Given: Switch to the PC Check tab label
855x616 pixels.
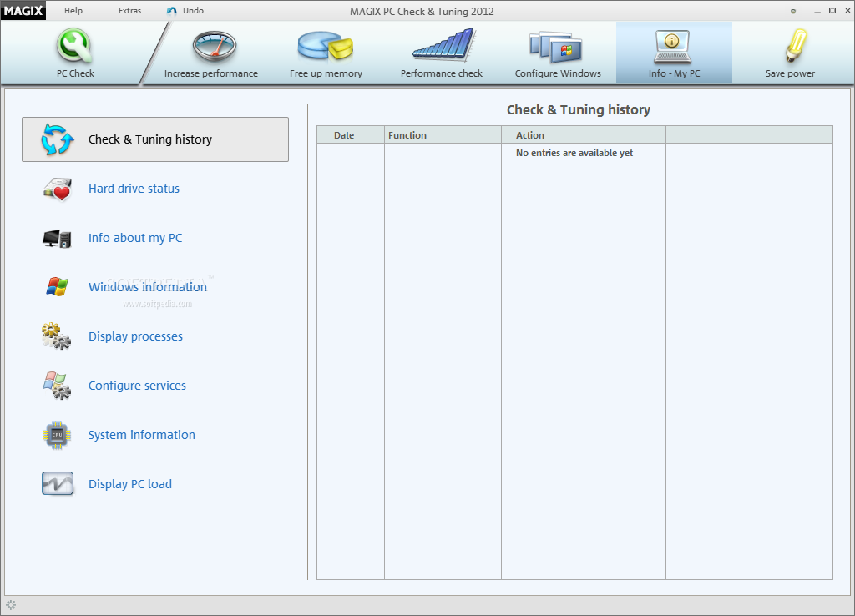Looking at the screenshot, I should pyautogui.click(x=75, y=73).
